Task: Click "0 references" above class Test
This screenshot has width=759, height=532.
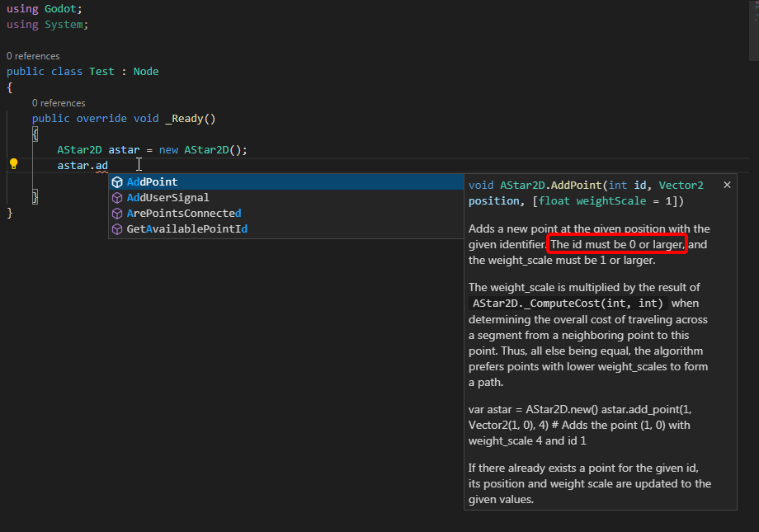Action: coord(32,55)
